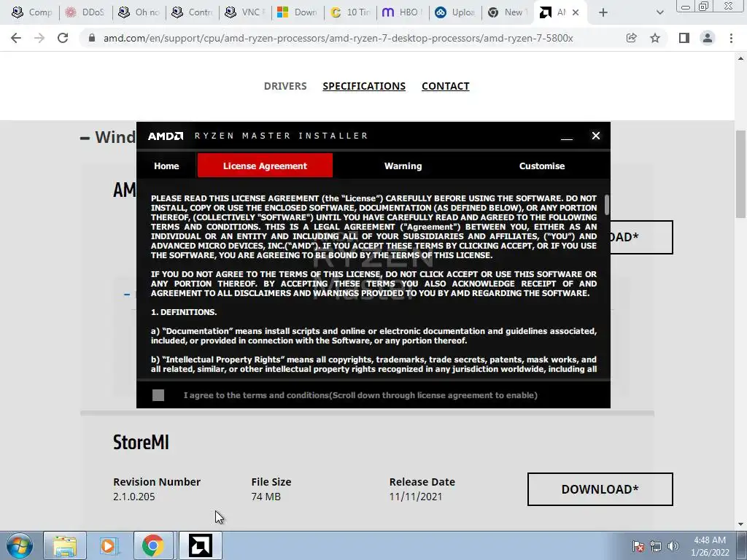Image resolution: width=747 pixels, height=560 pixels.
Task: View site info via padlock icon
Action: pyautogui.click(x=92, y=38)
